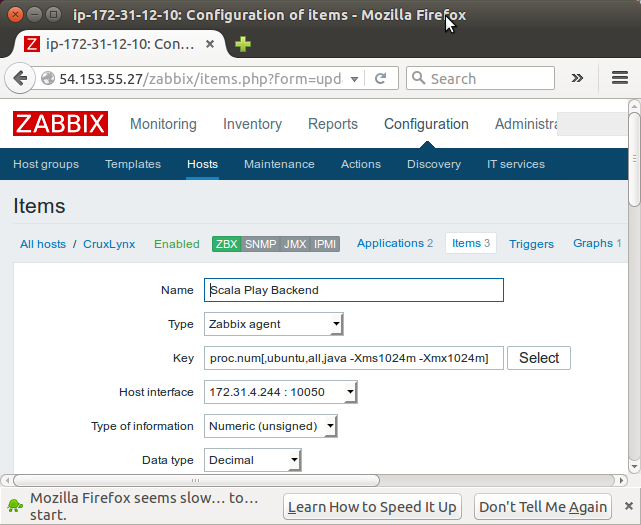Click the JMX availability badge
The width and height of the screenshot is (641, 525).
[295, 244]
